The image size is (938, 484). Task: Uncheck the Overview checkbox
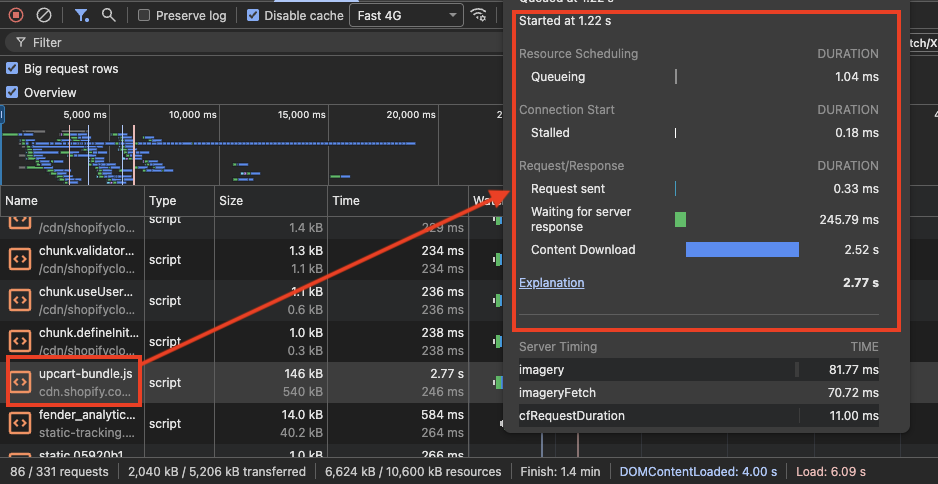(12, 92)
